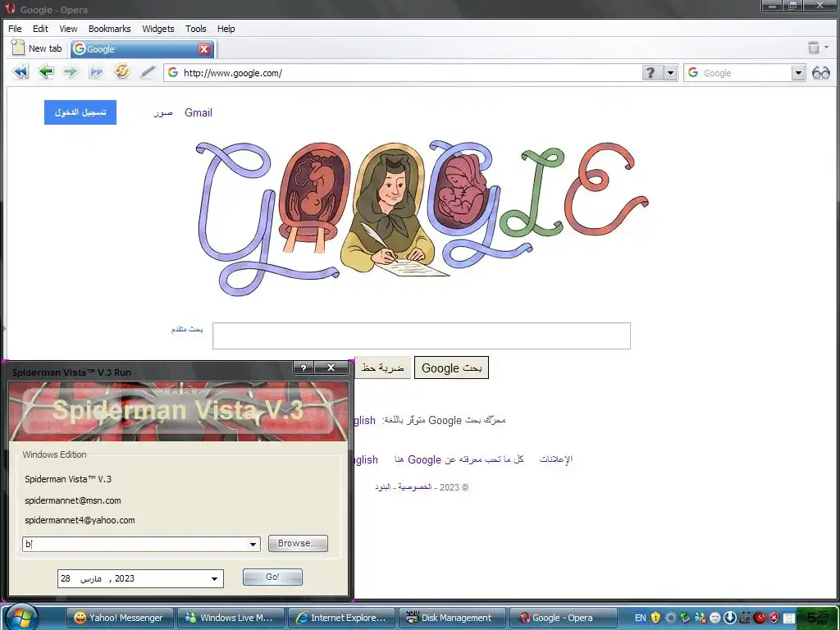Click the Opera Google search field

(746, 73)
